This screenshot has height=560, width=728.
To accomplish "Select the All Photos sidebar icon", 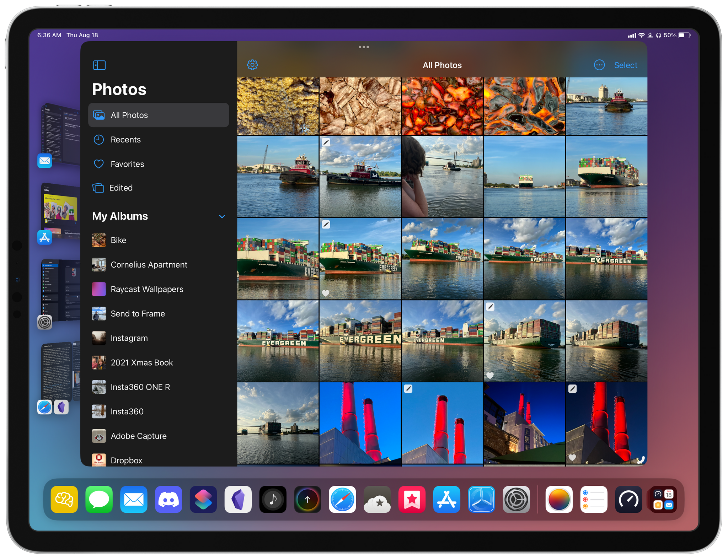I will pyautogui.click(x=99, y=115).
